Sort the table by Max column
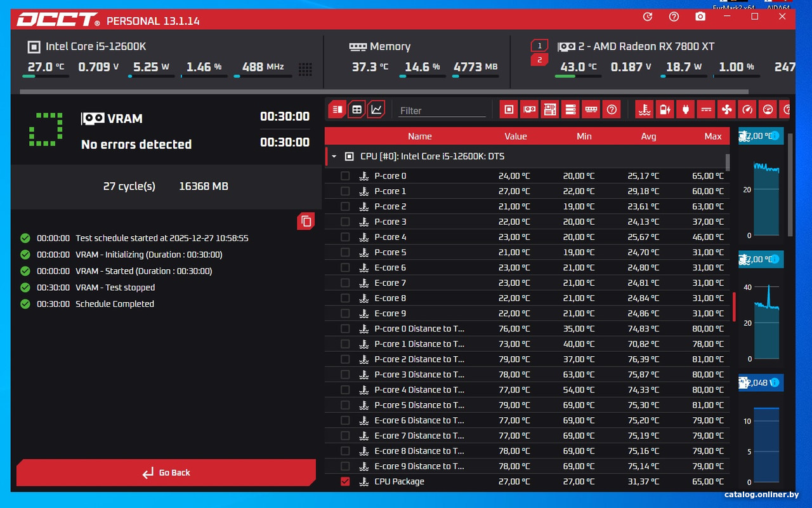The height and width of the screenshot is (508, 812). [x=713, y=136]
